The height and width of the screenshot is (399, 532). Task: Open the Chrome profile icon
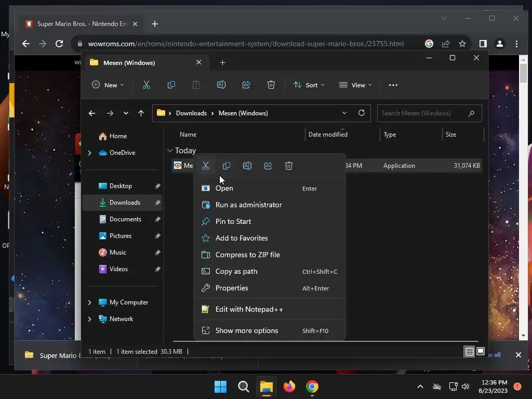point(500,44)
